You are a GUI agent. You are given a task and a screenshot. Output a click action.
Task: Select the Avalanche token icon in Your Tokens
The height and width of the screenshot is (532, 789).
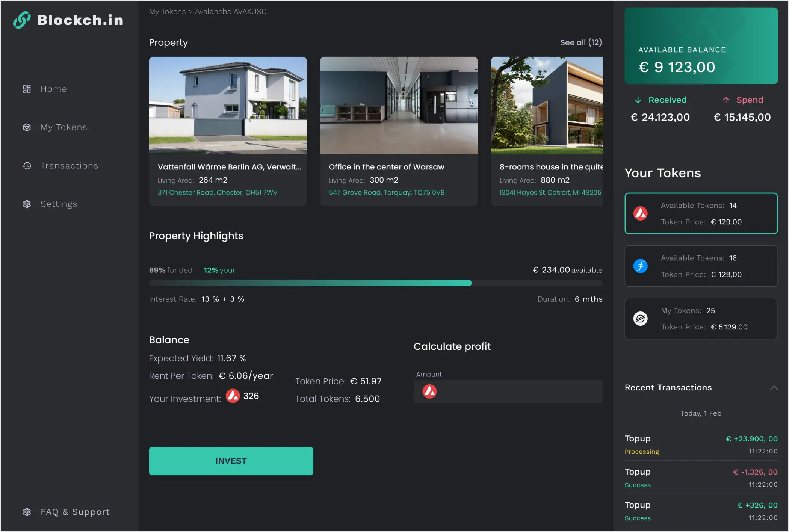point(640,213)
